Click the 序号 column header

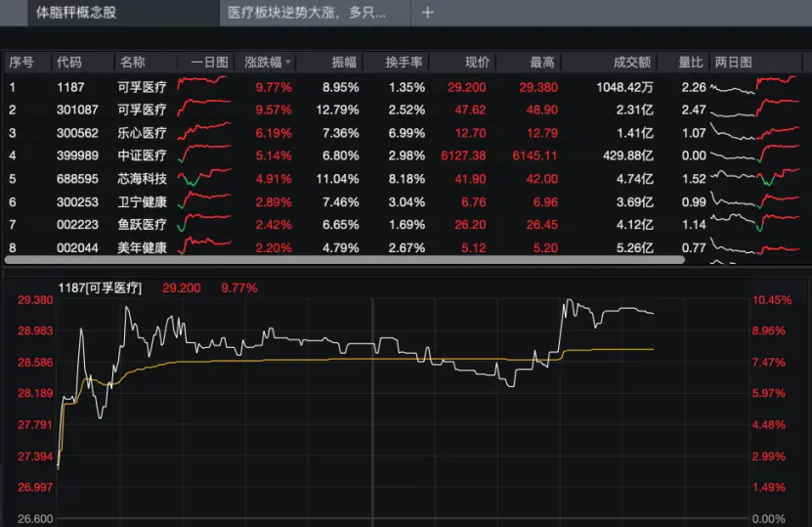(21, 63)
